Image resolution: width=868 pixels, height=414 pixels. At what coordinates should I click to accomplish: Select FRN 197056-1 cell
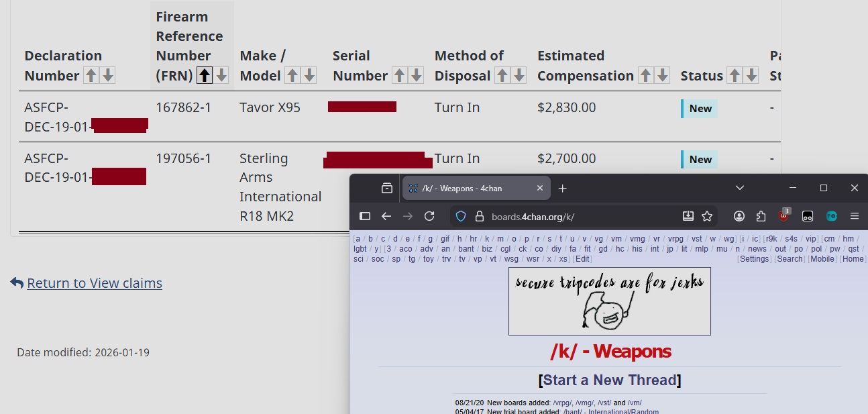183,158
